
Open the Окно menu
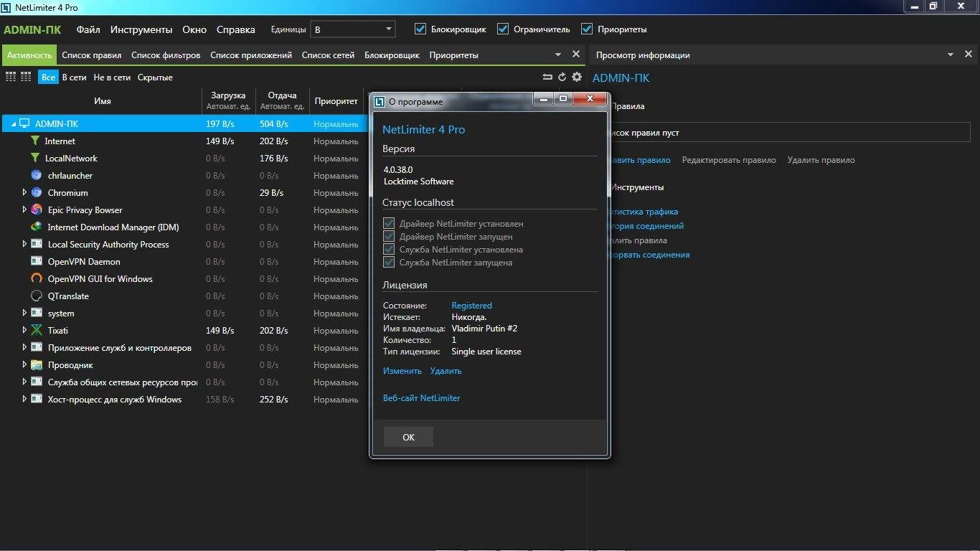194,29
